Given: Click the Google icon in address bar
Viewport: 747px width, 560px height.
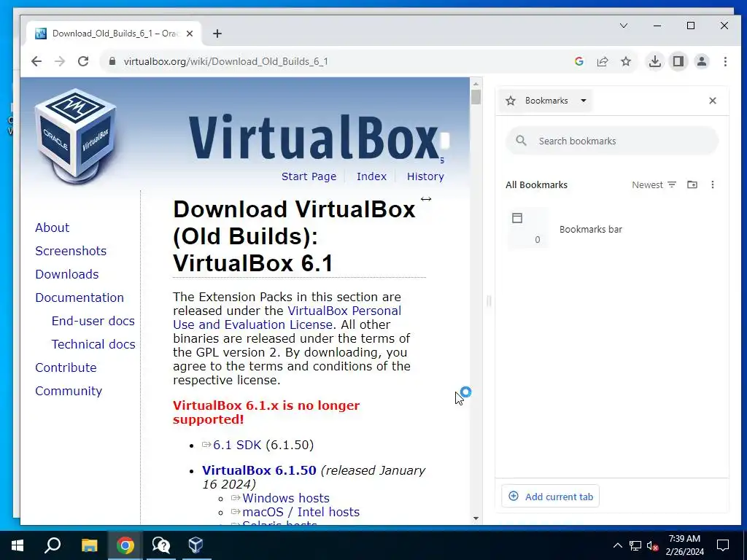Looking at the screenshot, I should [x=578, y=61].
